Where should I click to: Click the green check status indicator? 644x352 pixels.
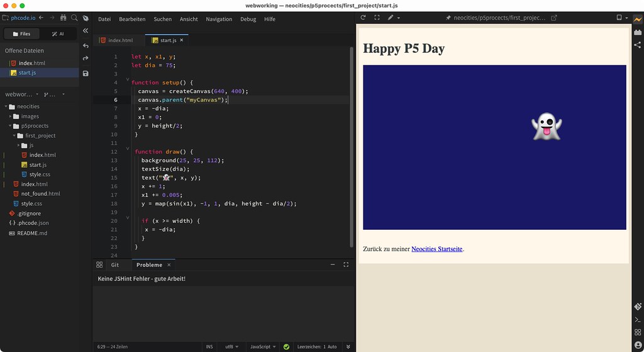click(x=286, y=347)
